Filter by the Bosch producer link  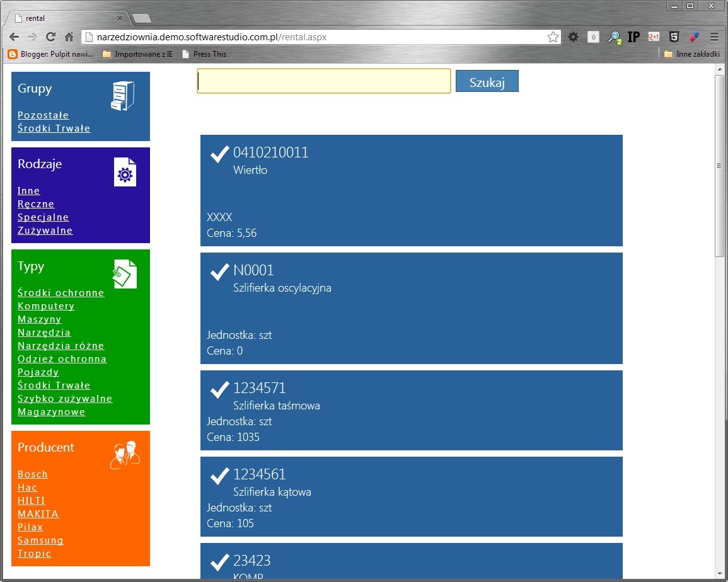tap(33, 474)
